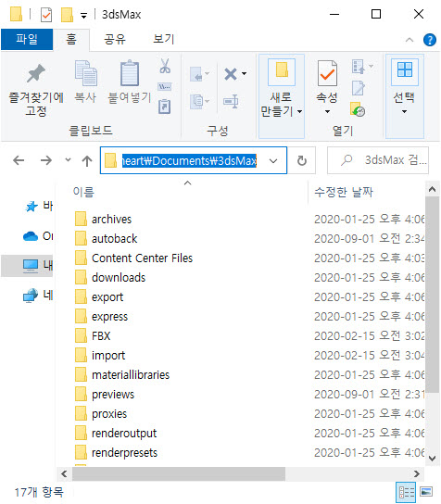Select the renderoutput folder
441x504 pixels.
(x=124, y=434)
